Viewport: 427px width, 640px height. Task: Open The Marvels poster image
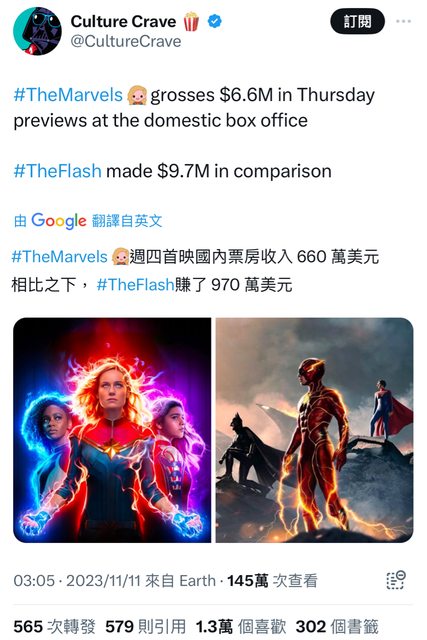[x=112, y=430]
